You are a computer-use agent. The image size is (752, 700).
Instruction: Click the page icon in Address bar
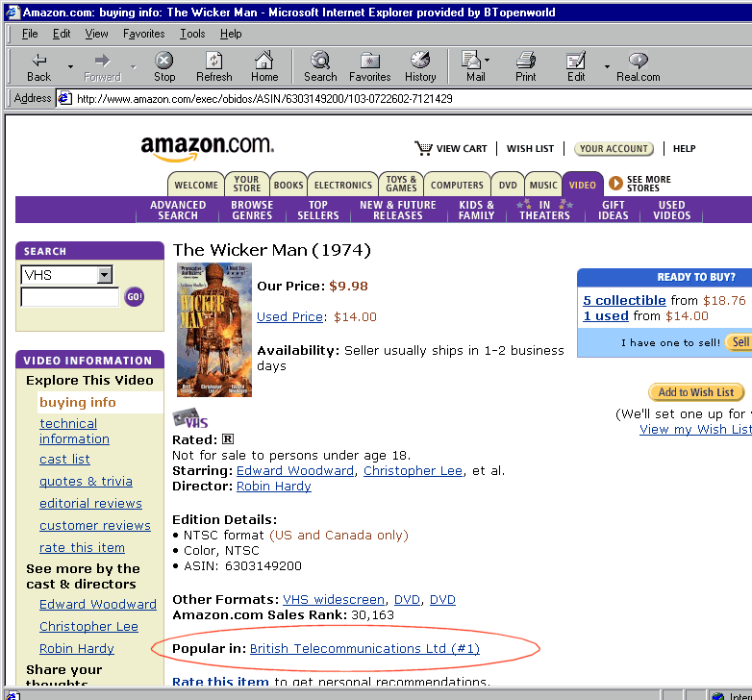click(x=64, y=98)
